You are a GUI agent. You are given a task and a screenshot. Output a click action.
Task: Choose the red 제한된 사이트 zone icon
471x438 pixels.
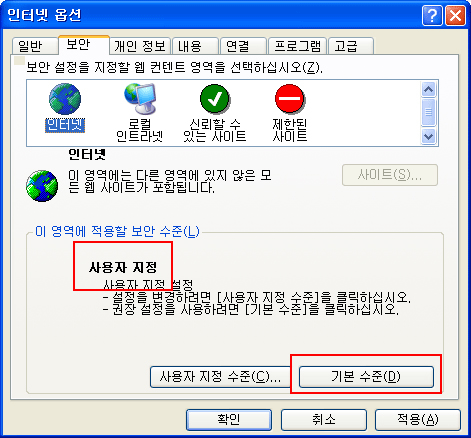[x=290, y=99]
